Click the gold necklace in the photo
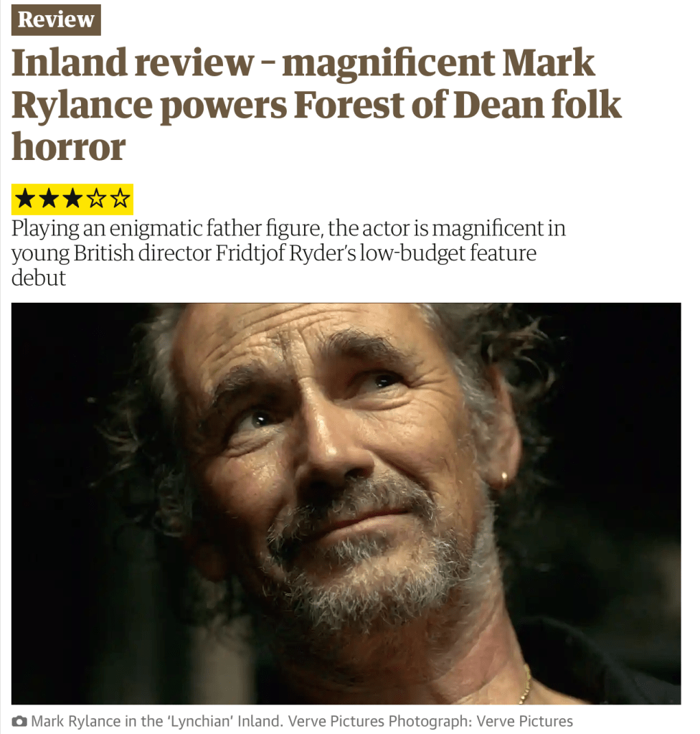 click(x=525, y=684)
